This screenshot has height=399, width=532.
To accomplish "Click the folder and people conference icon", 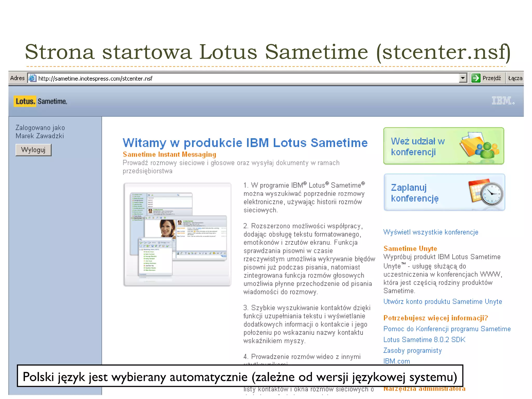I will 480,145.
